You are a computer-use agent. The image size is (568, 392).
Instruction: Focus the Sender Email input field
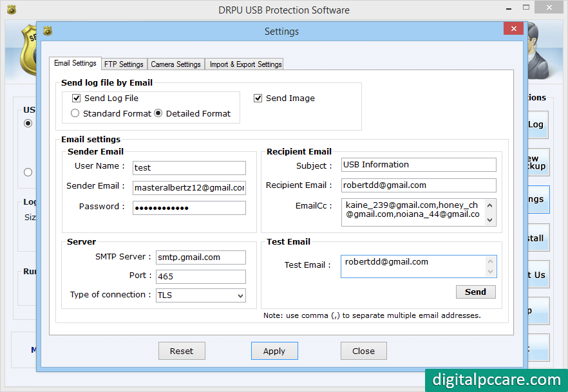coord(189,188)
